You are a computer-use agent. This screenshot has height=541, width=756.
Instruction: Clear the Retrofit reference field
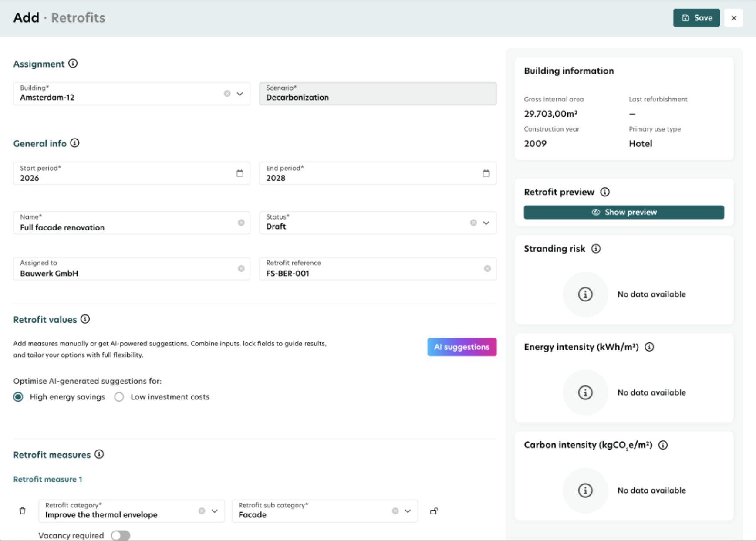(x=487, y=269)
